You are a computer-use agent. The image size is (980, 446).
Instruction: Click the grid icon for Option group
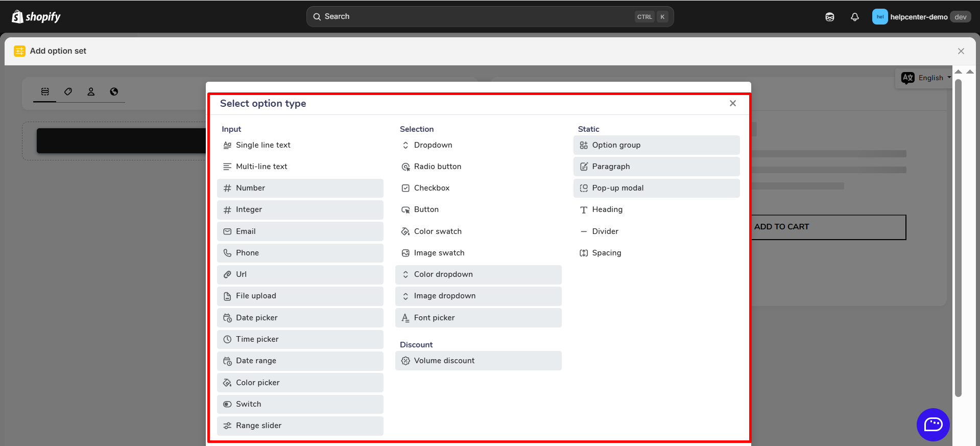(x=584, y=145)
